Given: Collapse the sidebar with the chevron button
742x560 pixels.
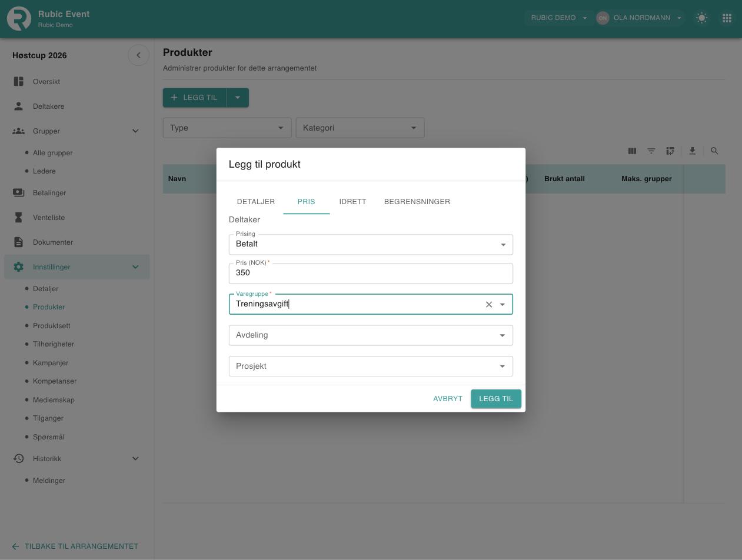Looking at the screenshot, I should (x=138, y=55).
